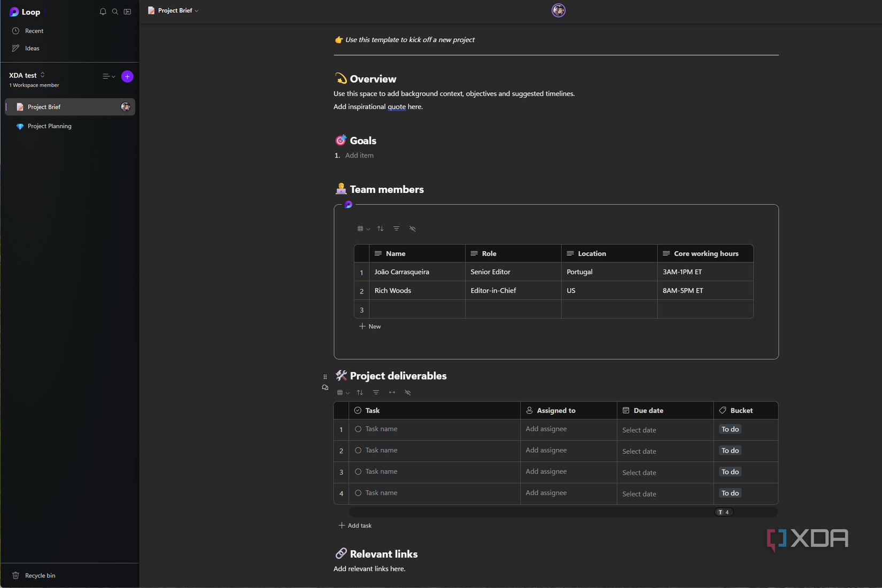
Task: Check the circle for task row 3
Action: (358, 472)
